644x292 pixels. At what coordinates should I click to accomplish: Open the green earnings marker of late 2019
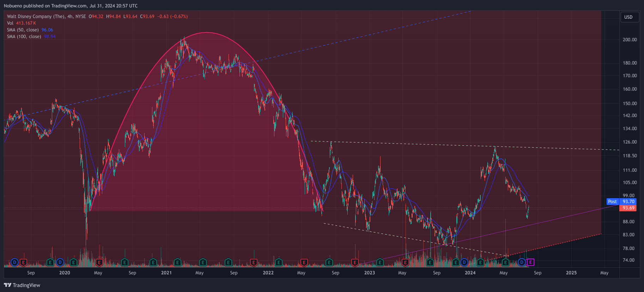[x=50, y=262]
